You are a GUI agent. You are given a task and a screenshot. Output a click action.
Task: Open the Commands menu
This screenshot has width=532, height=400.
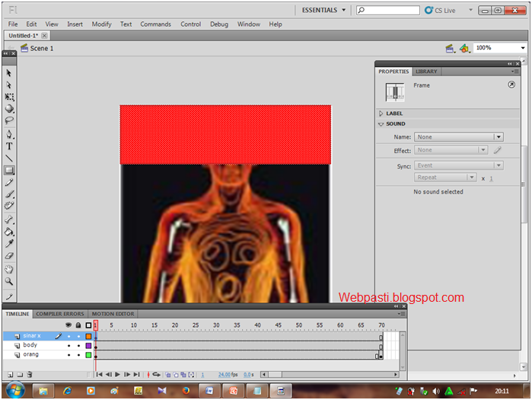point(156,24)
